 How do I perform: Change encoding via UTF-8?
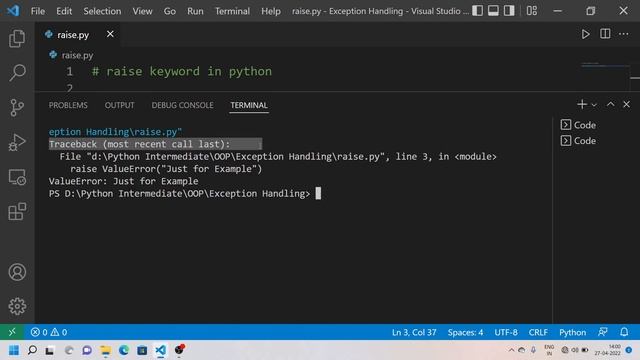point(506,332)
